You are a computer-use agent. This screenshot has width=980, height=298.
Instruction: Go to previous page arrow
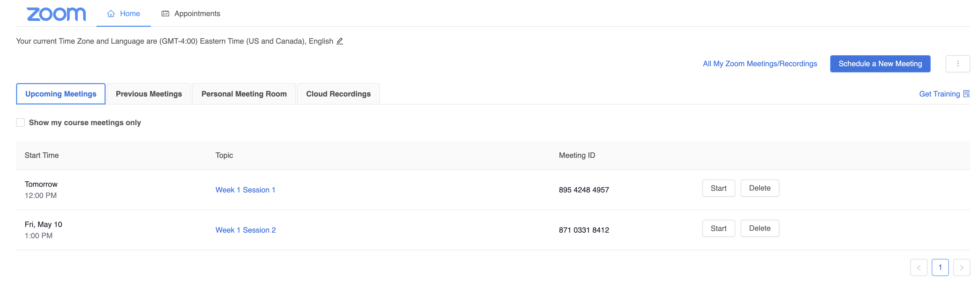pos(918,268)
